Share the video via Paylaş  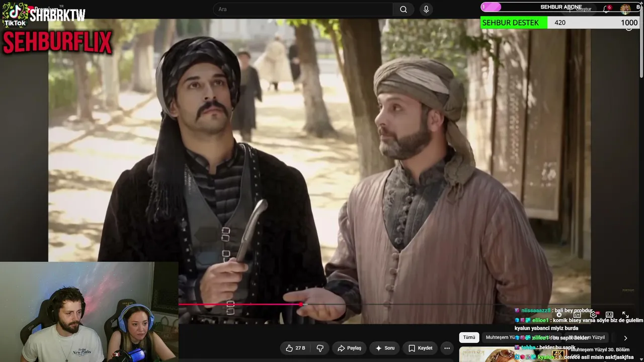pyautogui.click(x=349, y=348)
